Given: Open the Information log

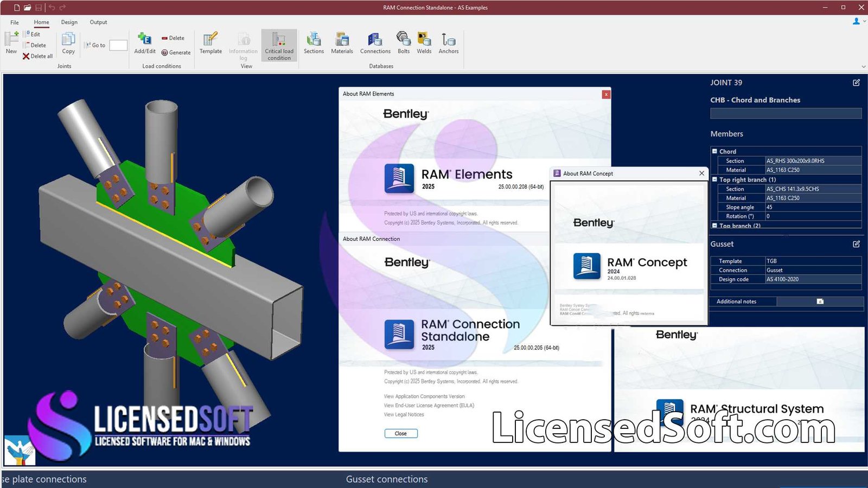Looking at the screenshot, I should click(243, 46).
